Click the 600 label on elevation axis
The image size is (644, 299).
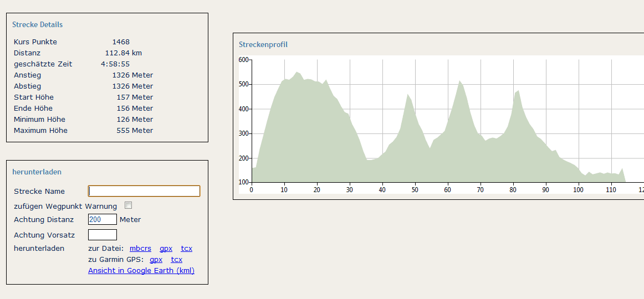[x=244, y=60]
